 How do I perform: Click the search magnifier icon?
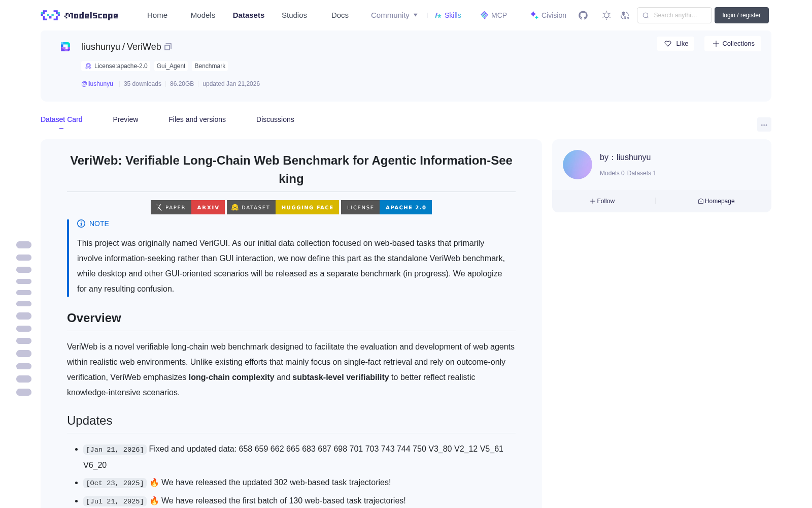tap(646, 15)
